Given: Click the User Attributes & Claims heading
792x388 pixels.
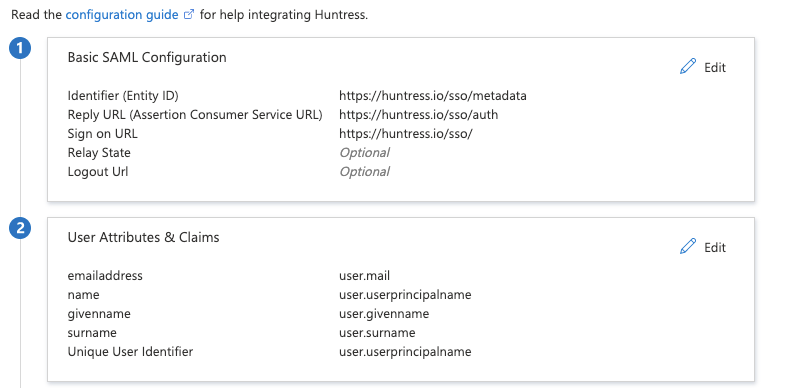Looking at the screenshot, I should 143,237.
